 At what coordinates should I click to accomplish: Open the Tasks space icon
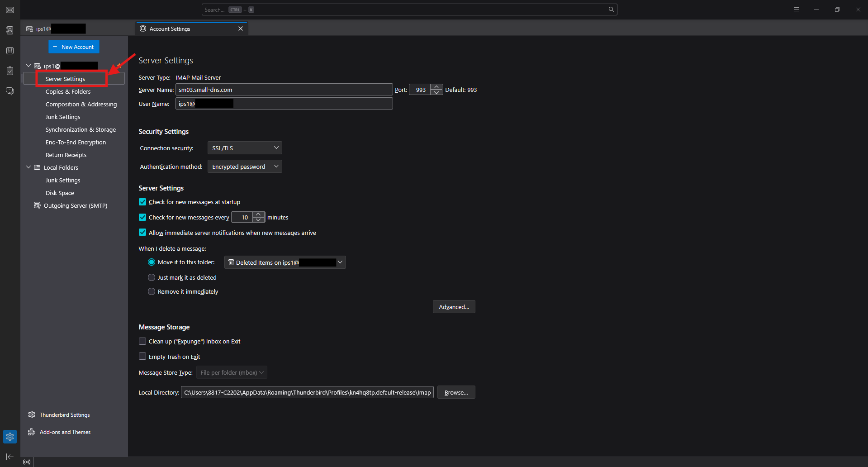[10, 71]
